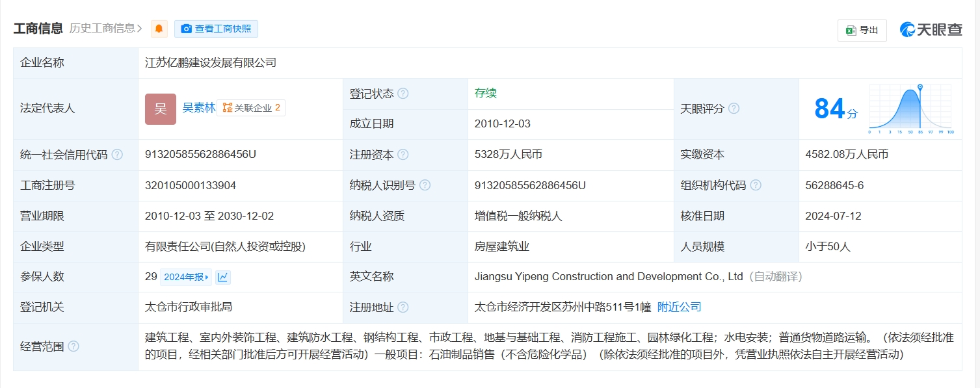Click taxpayer ID value in 纳税人识别号 row
This screenshot has width=980, height=388.
[531, 185]
